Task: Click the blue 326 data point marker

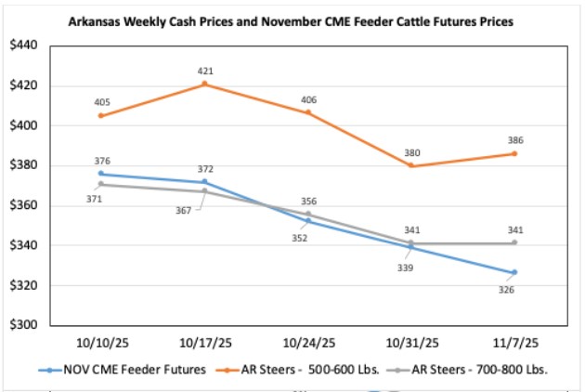Action: tap(514, 272)
